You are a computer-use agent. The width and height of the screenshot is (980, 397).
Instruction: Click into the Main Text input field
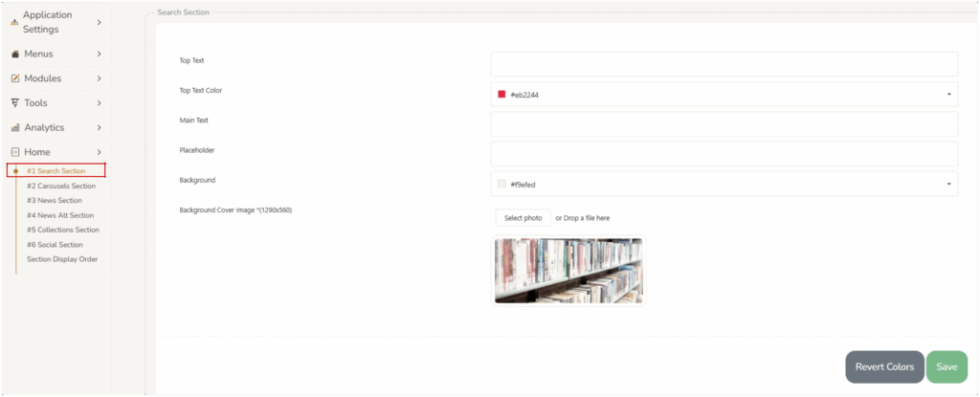(x=724, y=124)
